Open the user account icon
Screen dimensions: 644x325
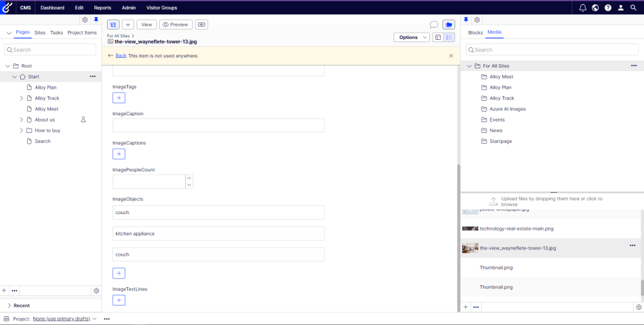(621, 8)
